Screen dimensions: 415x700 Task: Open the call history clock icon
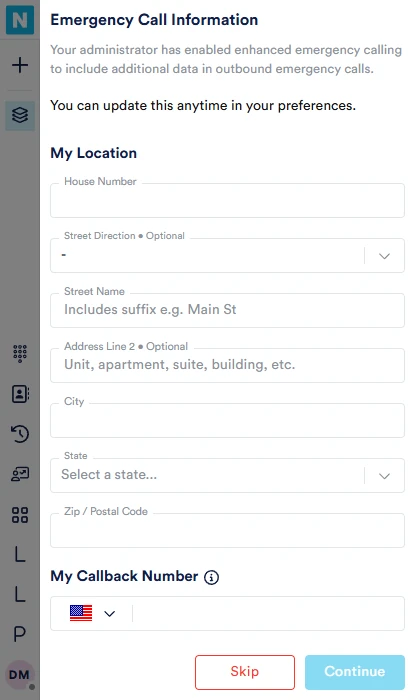coord(20,433)
